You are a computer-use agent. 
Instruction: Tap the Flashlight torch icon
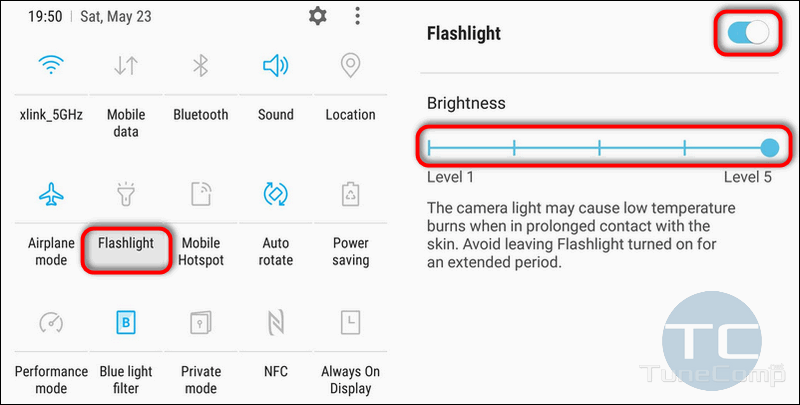126,194
